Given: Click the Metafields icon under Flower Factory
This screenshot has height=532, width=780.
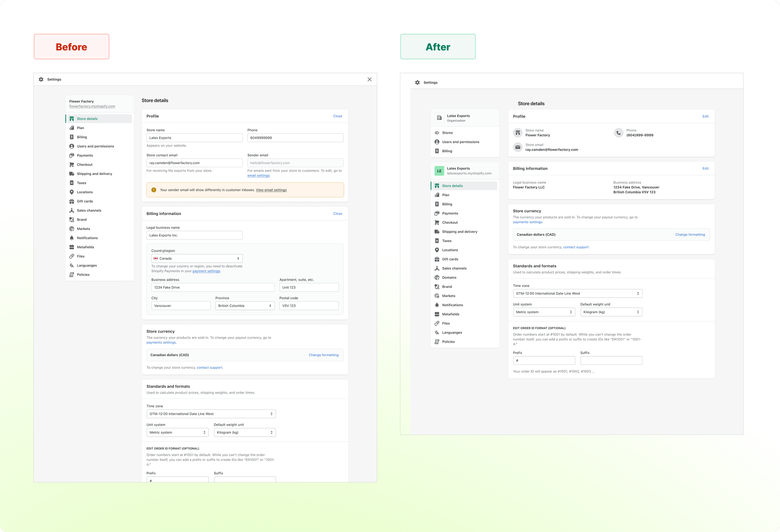Looking at the screenshot, I should tap(71, 247).
